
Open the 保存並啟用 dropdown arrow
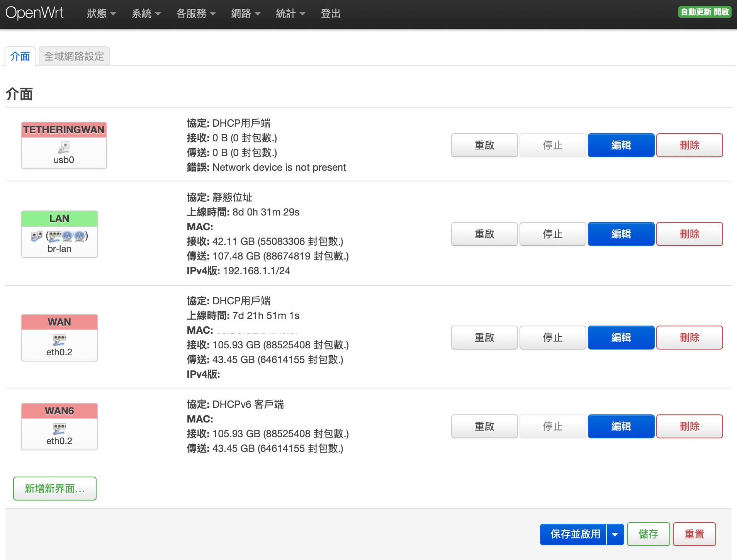[x=615, y=534]
